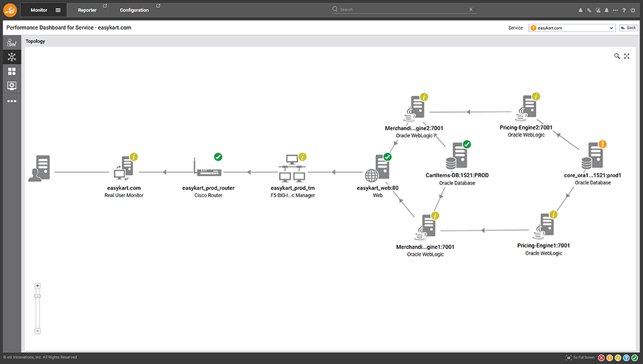Click the power sign-out icon
Screen dimensions: 643x364
pos(633,10)
